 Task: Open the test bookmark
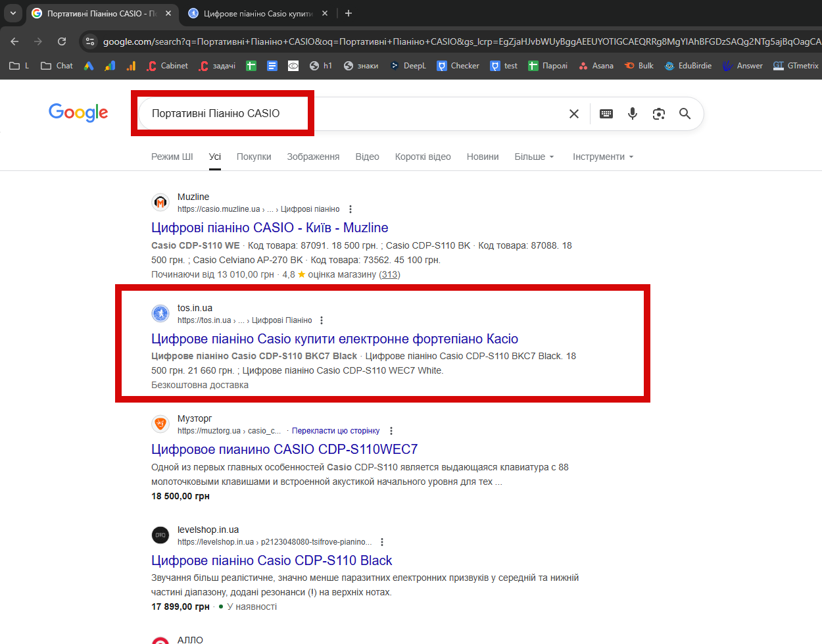[x=504, y=66]
